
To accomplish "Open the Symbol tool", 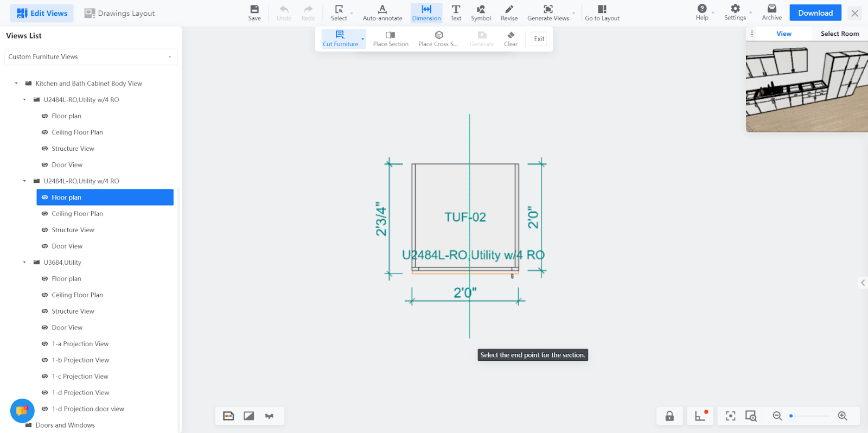I will 481,12.
